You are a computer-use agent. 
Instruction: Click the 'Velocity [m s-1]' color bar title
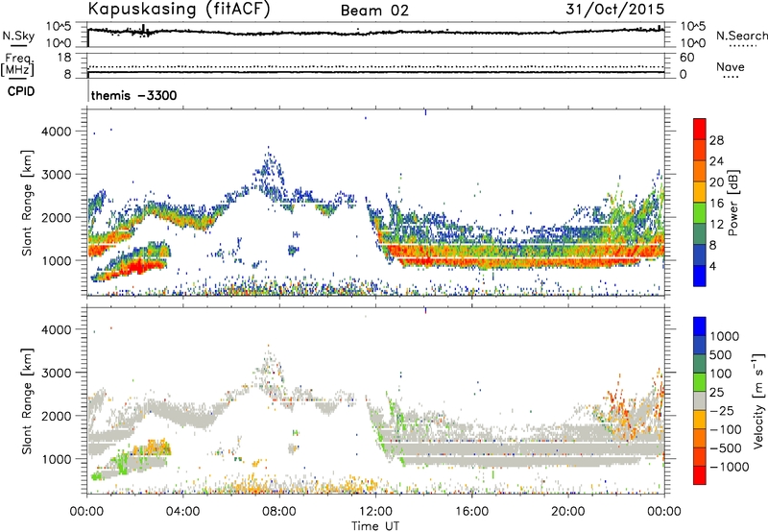click(x=758, y=400)
